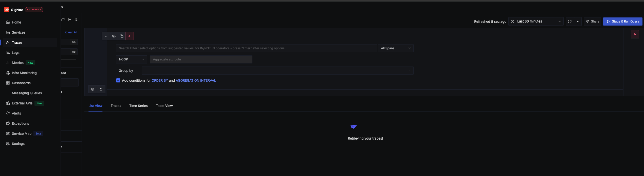Screen dimensions: 644x176
Task: Open the Last 30 minutes time picker
Action: [536, 21]
